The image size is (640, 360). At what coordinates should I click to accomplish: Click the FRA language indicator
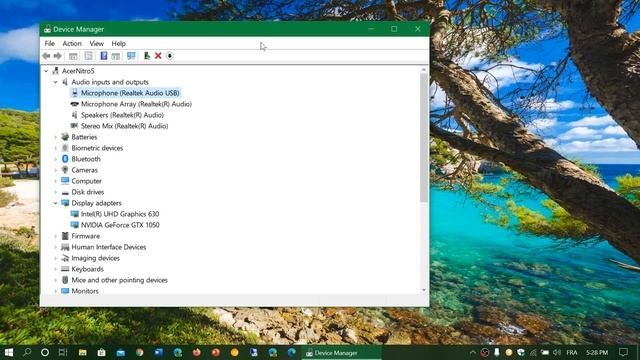(572, 352)
